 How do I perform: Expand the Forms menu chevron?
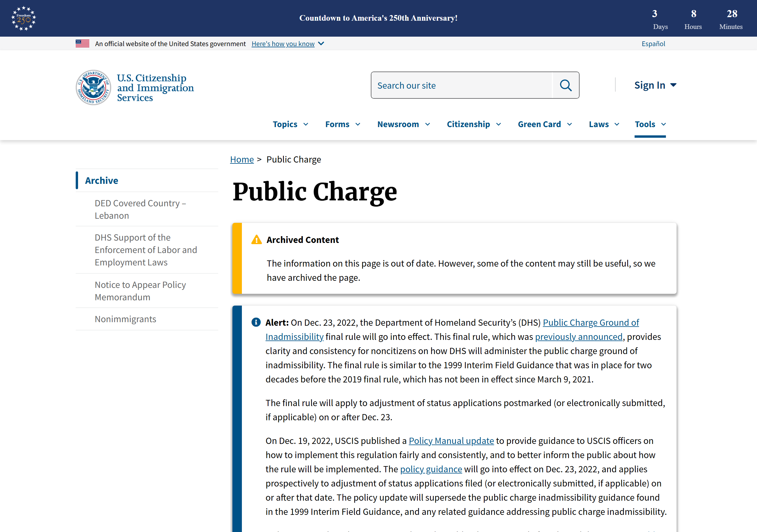[358, 124]
